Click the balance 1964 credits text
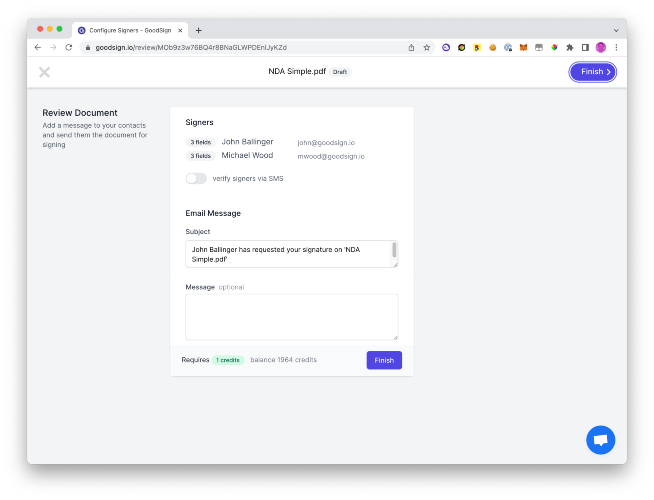 284,360
